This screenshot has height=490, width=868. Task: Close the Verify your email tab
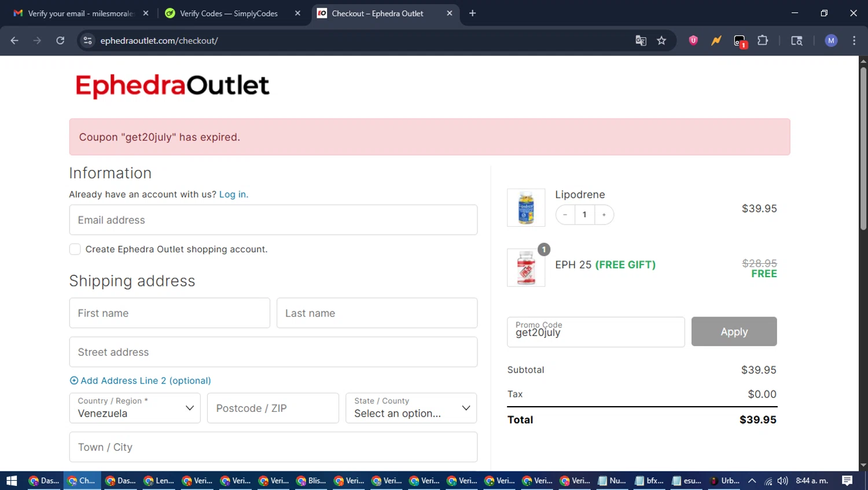146,13
